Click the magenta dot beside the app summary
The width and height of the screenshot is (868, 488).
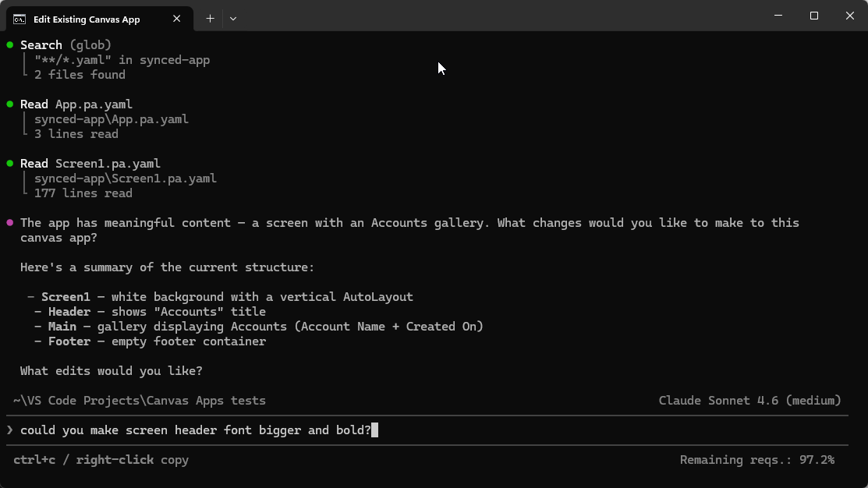[10, 223]
